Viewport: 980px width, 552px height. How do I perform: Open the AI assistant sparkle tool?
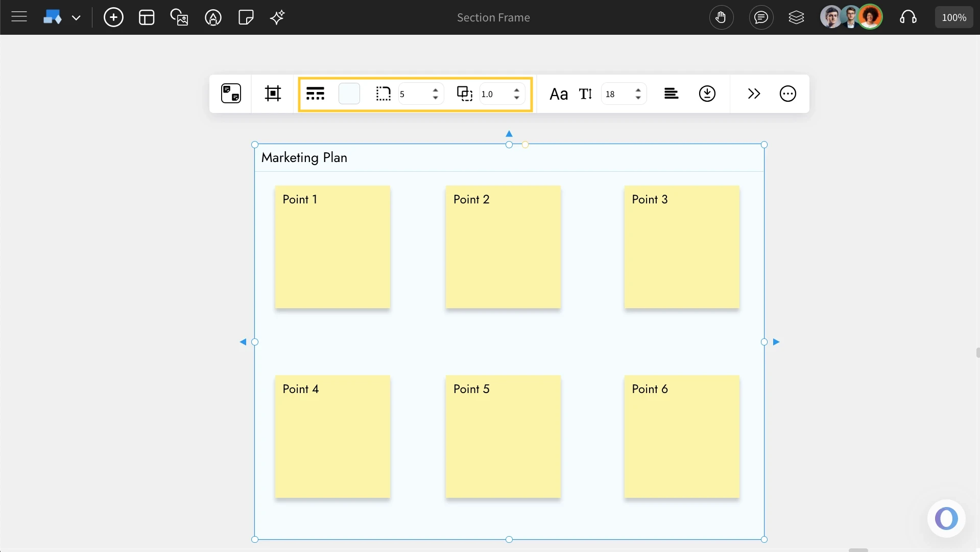click(x=277, y=17)
